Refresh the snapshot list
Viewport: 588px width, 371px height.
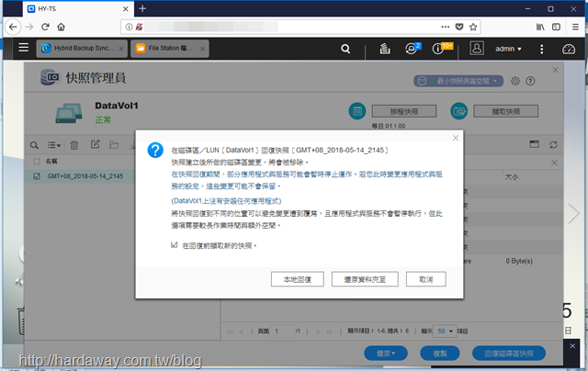click(x=553, y=145)
